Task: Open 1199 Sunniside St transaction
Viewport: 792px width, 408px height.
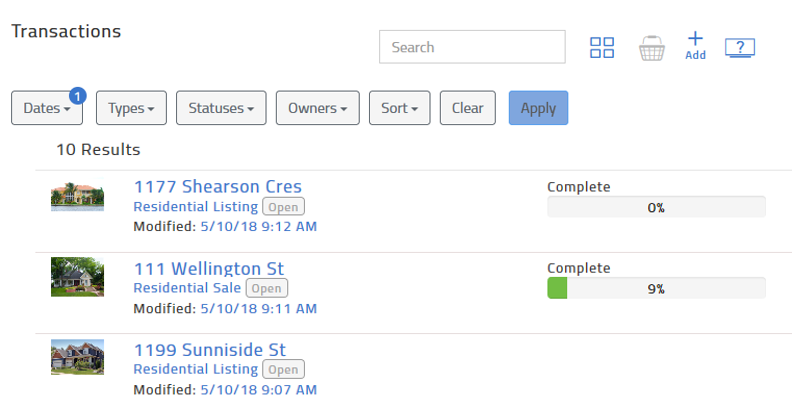Action: [x=209, y=349]
